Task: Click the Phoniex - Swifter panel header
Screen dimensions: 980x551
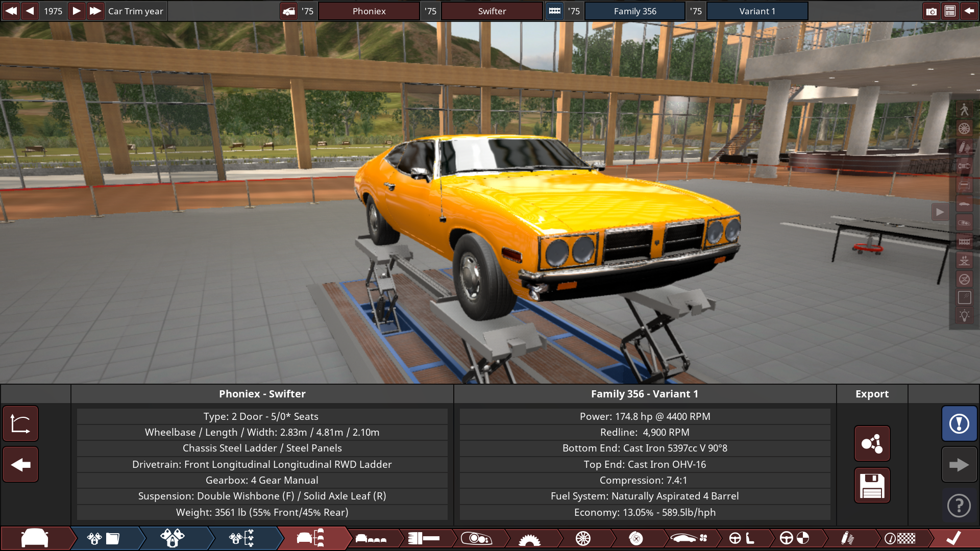Action: [x=262, y=394]
